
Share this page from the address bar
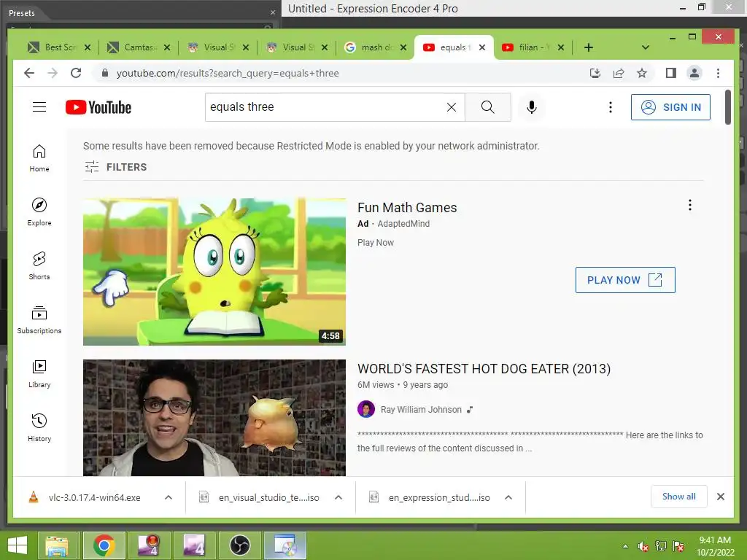pyautogui.click(x=619, y=73)
